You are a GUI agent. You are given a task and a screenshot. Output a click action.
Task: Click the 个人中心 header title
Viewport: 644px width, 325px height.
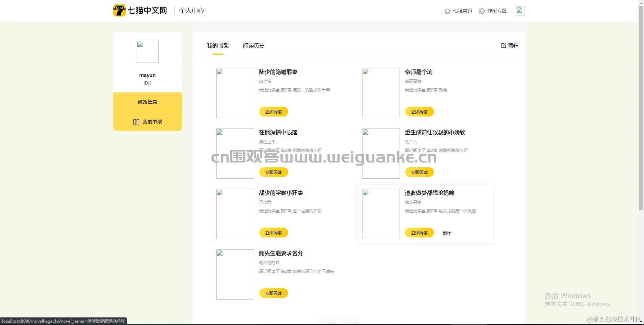192,11
